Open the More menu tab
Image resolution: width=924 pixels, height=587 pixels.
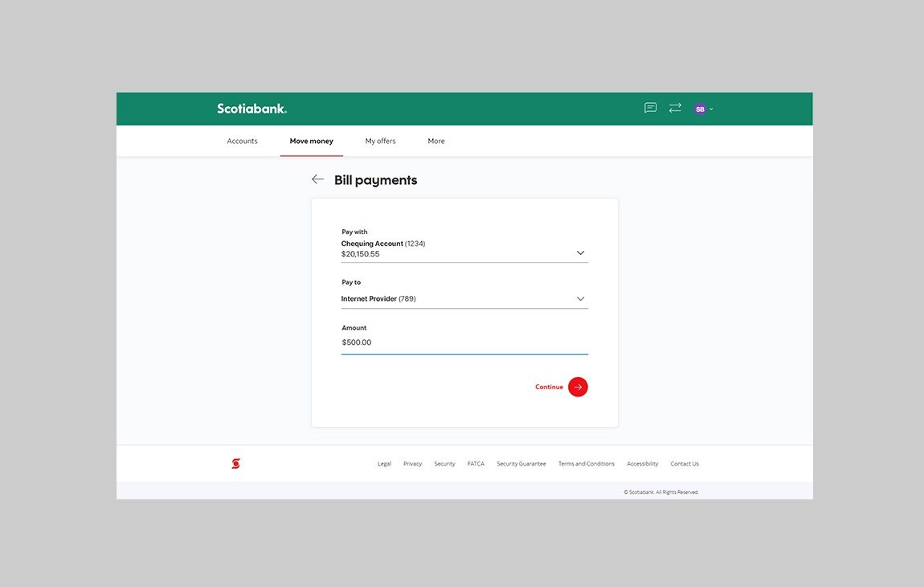point(436,141)
